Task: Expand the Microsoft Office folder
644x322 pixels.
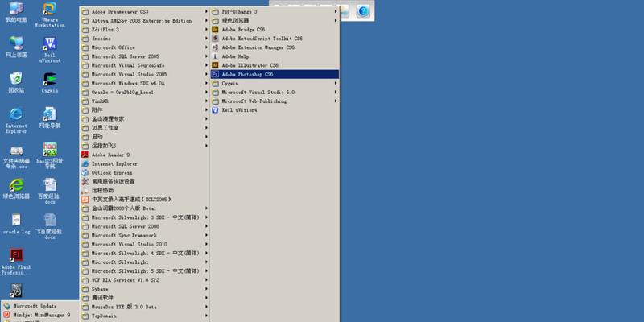Action: (x=145, y=47)
